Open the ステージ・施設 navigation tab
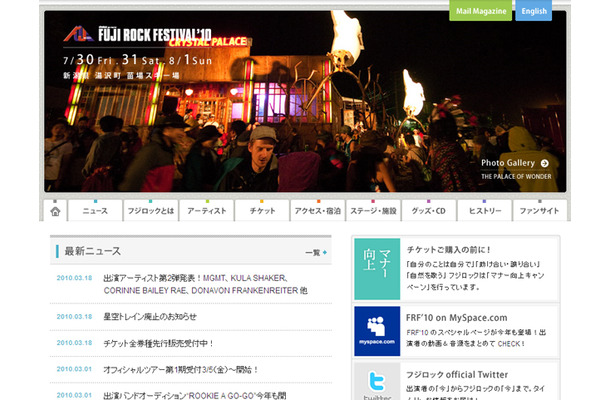The width and height of the screenshot is (610, 400). click(x=373, y=211)
